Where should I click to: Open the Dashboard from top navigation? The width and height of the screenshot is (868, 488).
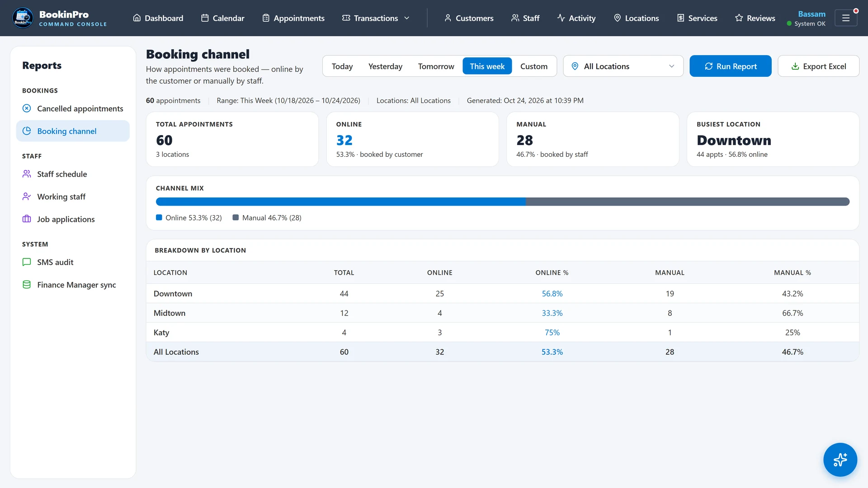(x=158, y=18)
